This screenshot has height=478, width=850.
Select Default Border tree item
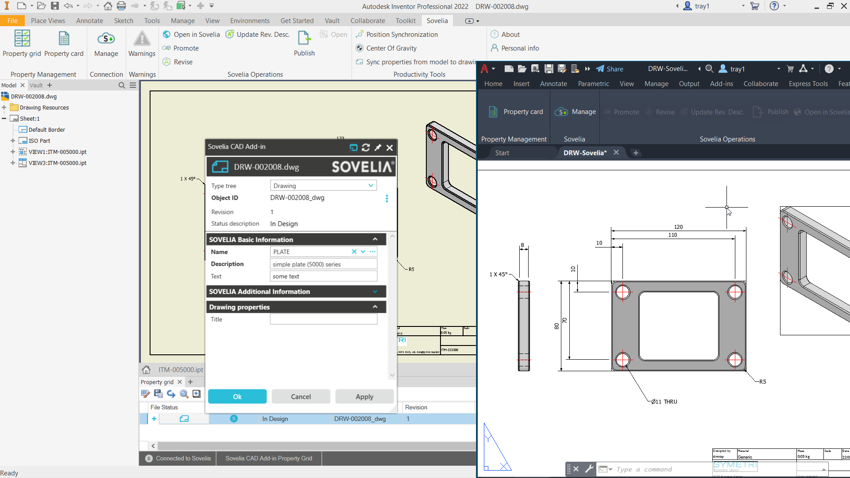(x=46, y=130)
